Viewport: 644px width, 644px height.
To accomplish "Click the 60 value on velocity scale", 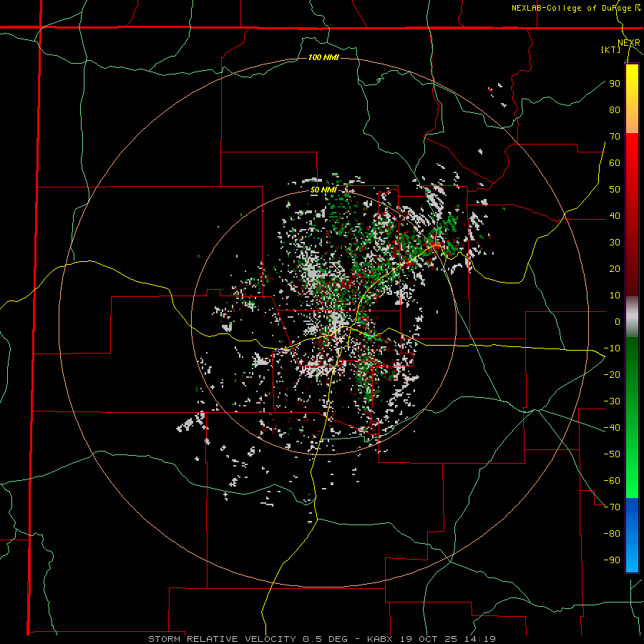I will [615, 163].
